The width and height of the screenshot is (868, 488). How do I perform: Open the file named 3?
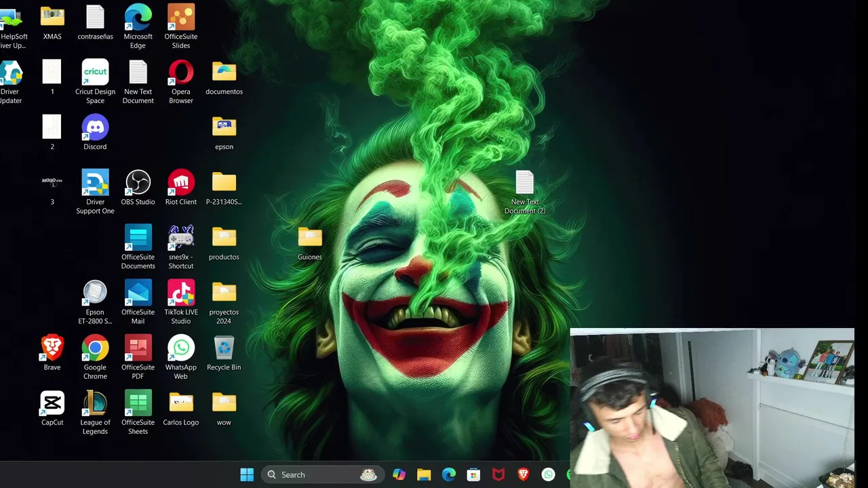click(x=52, y=188)
